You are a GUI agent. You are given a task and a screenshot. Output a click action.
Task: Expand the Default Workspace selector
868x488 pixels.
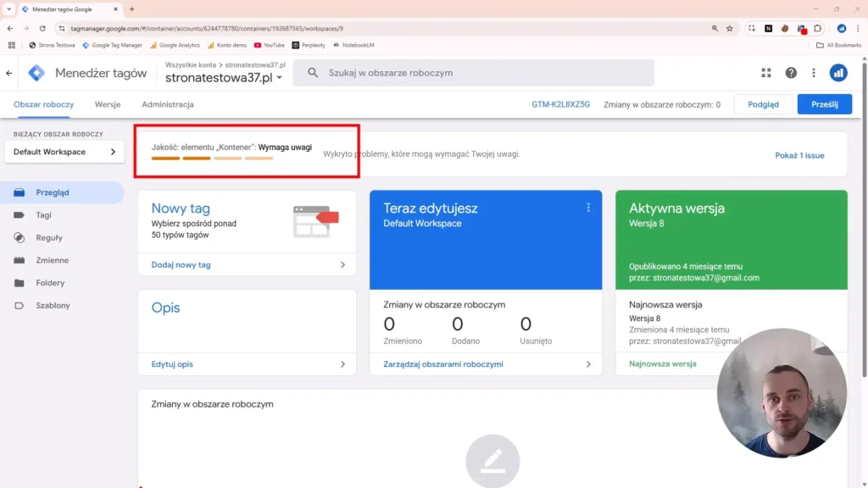tap(64, 152)
